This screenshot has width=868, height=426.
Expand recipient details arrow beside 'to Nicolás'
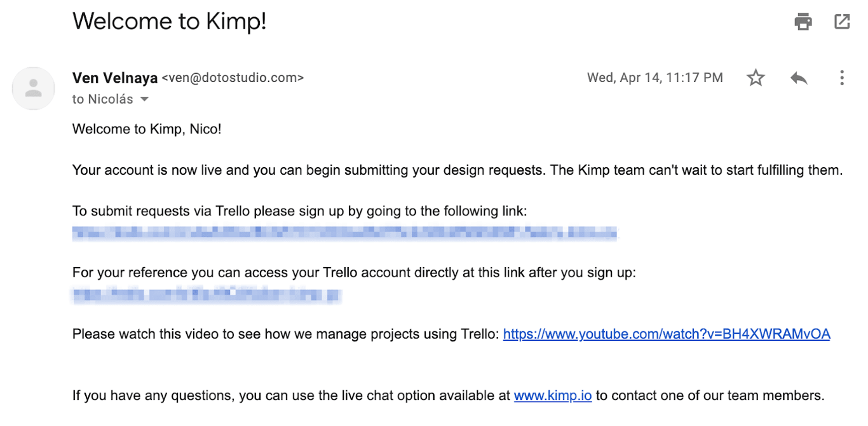tap(144, 99)
